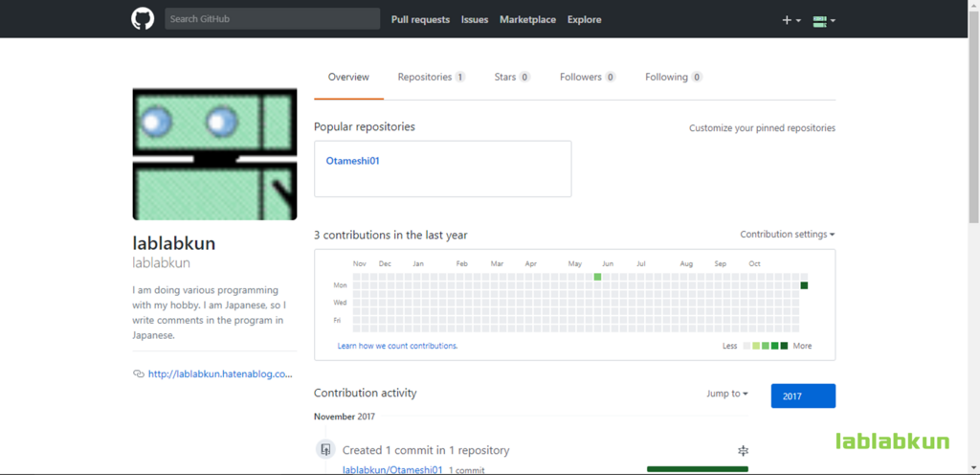Open Learn how we count contributions
This screenshot has height=475, width=980.
397,346
